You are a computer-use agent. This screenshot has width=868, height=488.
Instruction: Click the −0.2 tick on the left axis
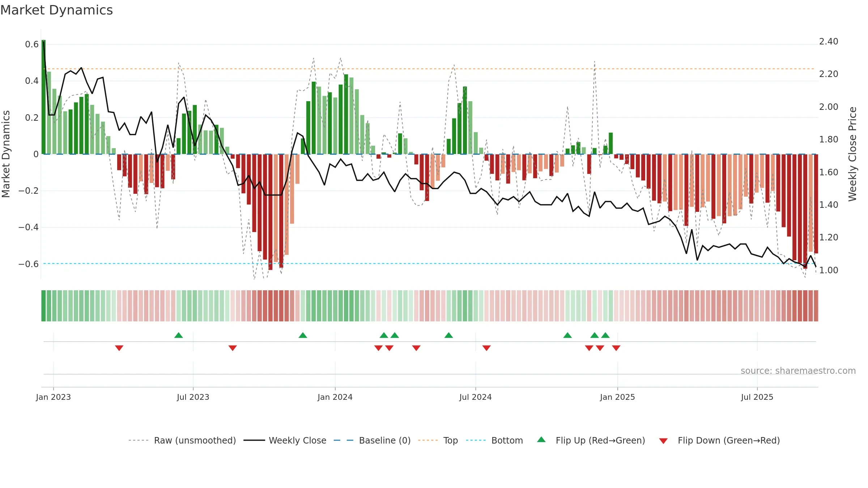click(29, 191)
